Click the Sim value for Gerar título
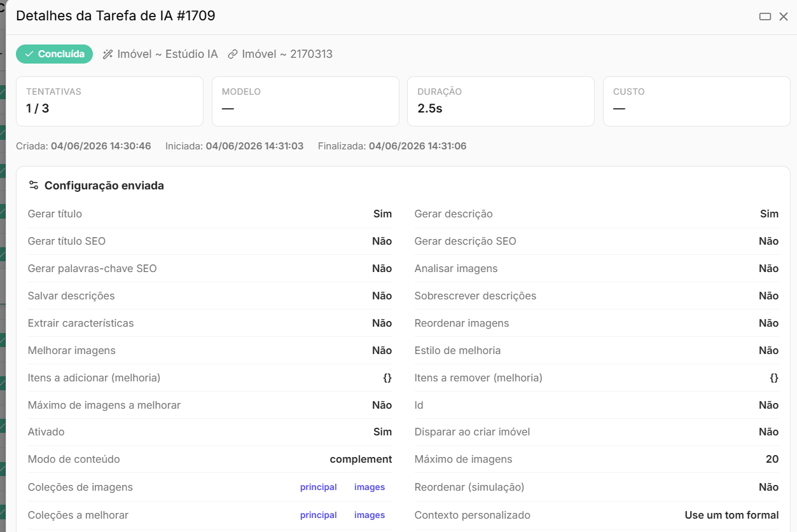 [x=383, y=214]
